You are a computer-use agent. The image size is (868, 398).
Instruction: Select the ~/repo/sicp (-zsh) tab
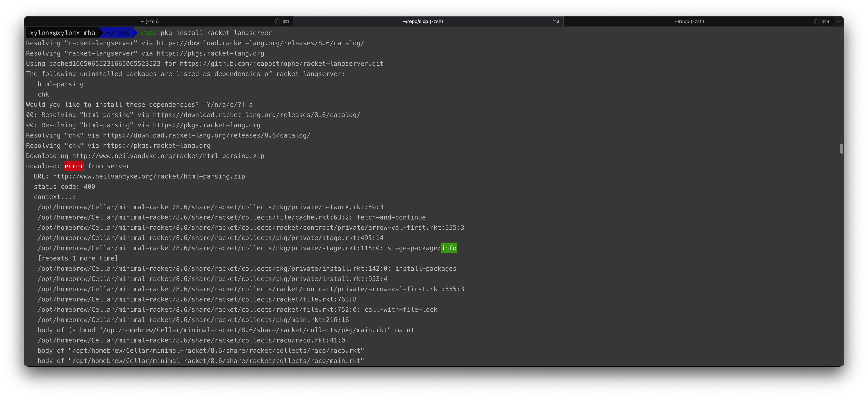pyautogui.click(x=422, y=21)
